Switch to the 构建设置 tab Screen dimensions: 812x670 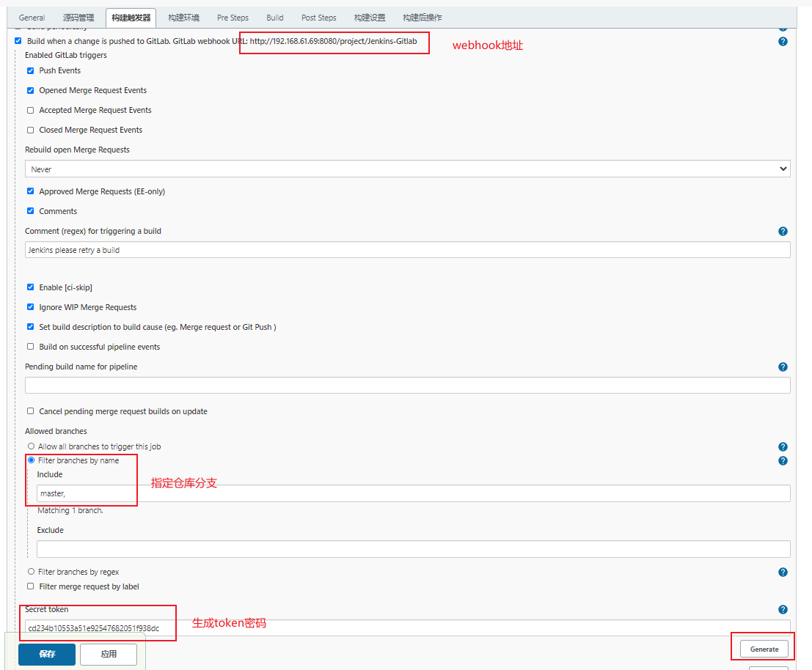pos(370,18)
